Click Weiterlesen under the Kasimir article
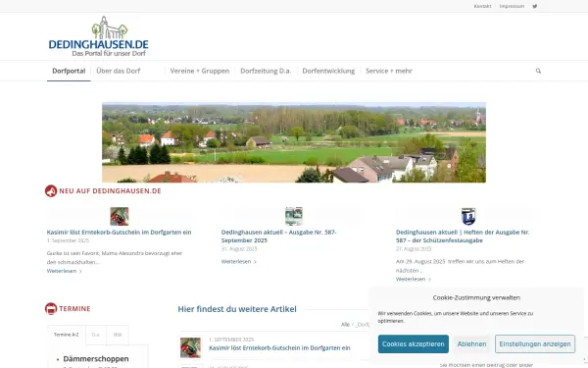Screen dimensions: 588x368 (64, 271)
